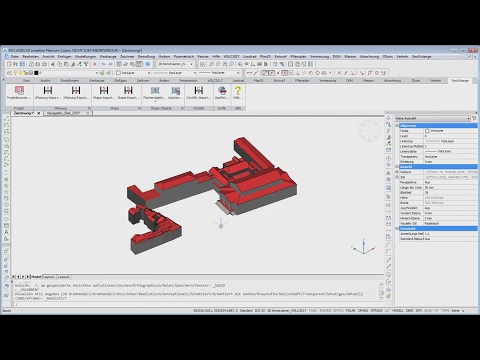Screen dimensions: 480x360
Task: Close the properties panel
Action: tap(476, 113)
